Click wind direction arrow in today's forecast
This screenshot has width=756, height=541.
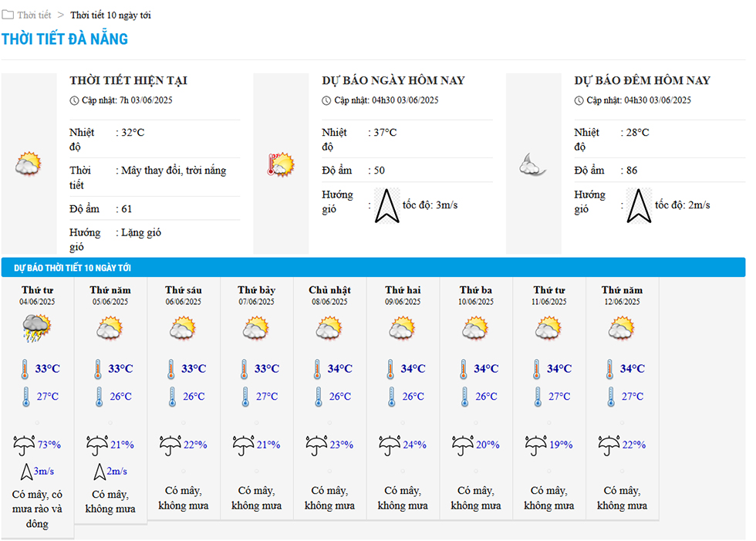(387, 206)
